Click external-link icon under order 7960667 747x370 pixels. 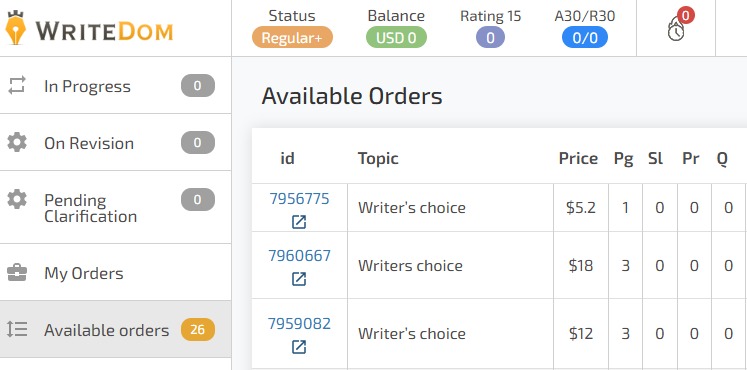pos(299,279)
